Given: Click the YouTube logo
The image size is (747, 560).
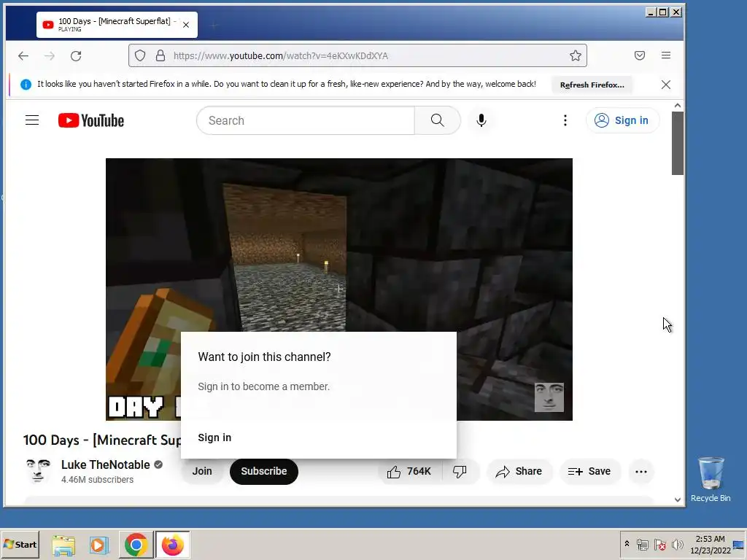Looking at the screenshot, I should tap(91, 120).
